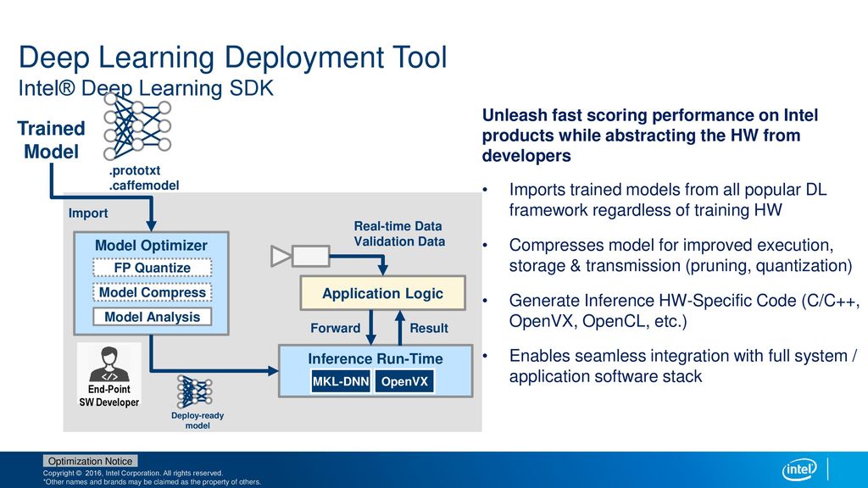
Task: Select the FP Quantize box
Action: 153,268
